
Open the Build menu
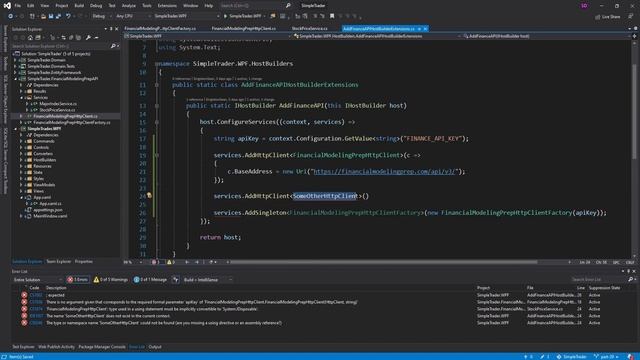[x=79, y=6]
